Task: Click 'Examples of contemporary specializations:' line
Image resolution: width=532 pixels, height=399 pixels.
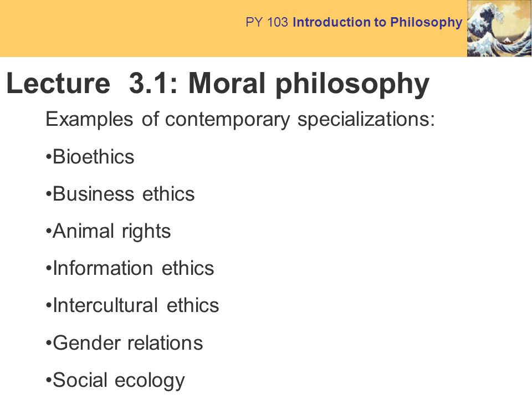Action: (240, 120)
